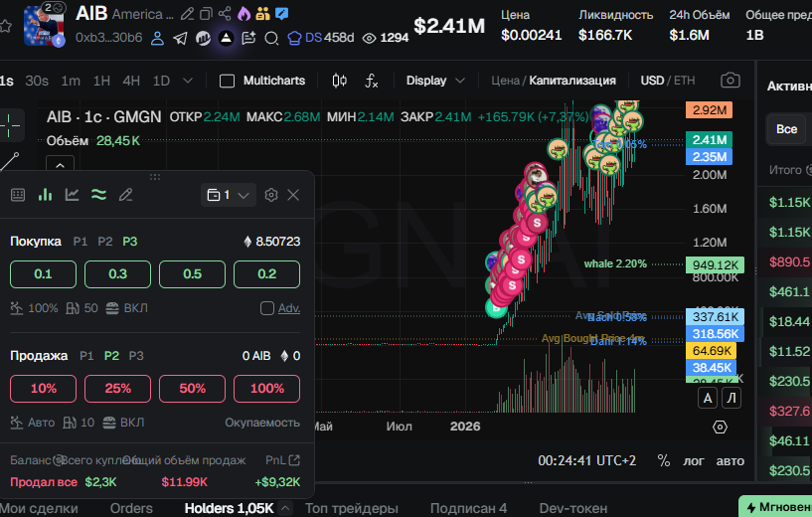The image size is (812, 517).
Task: Take a chart screenshot with camera icon
Action: click(x=731, y=81)
